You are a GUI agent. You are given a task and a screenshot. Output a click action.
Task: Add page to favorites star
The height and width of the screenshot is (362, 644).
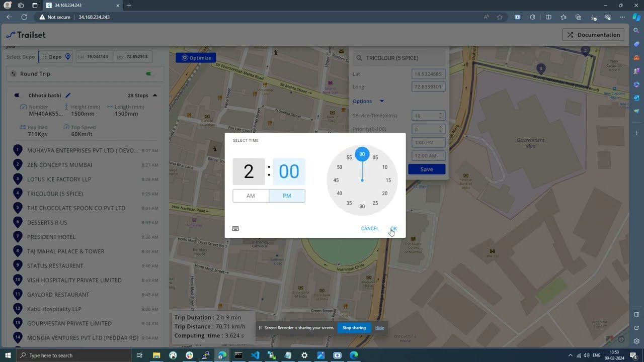coord(500,17)
